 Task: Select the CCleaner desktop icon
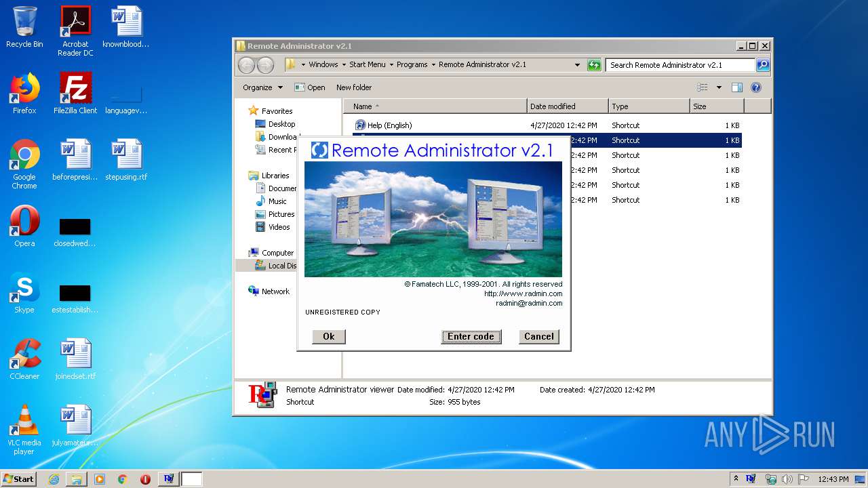[x=24, y=359]
